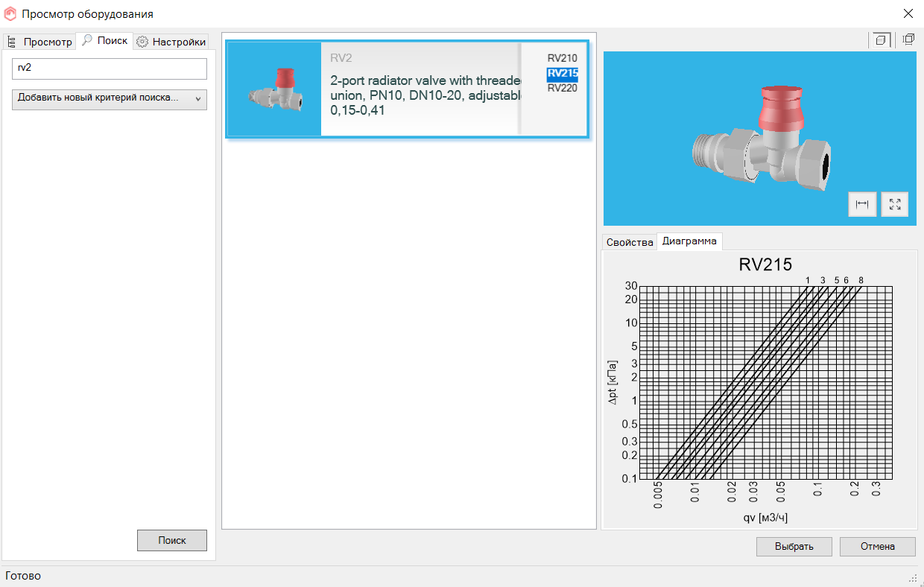The height and width of the screenshot is (587, 924).
Task: Expand the 3D preview to fullscreen
Action: pyautogui.click(x=895, y=204)
